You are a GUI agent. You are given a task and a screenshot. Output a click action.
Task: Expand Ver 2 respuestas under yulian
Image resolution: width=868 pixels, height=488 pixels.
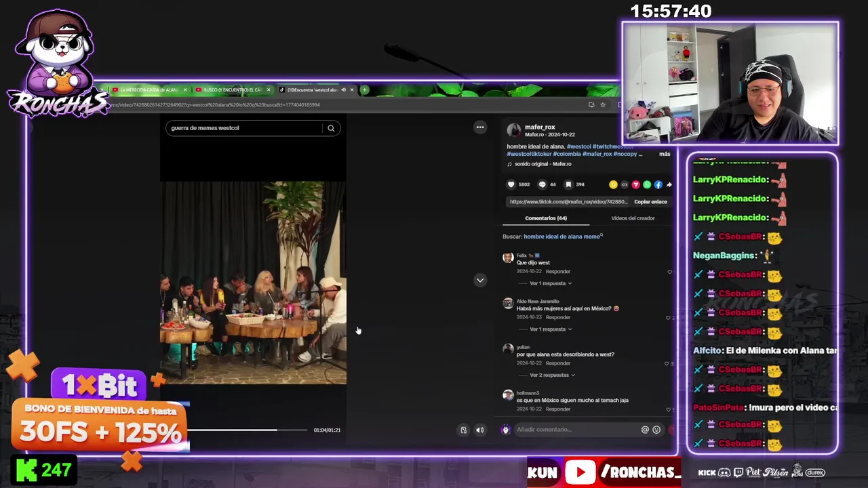pos(552,375)
